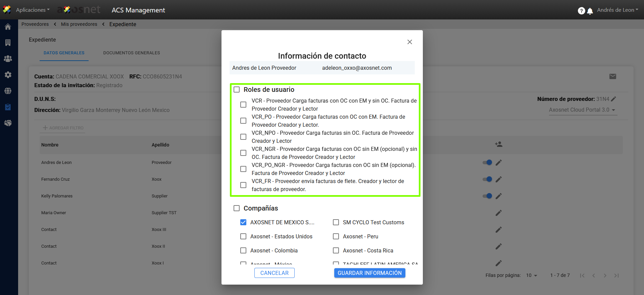Image resolution: width=644 pixels, height=295 pixels.
Task: Check the VCR_PO role checkbox
Action: [243, 121]
